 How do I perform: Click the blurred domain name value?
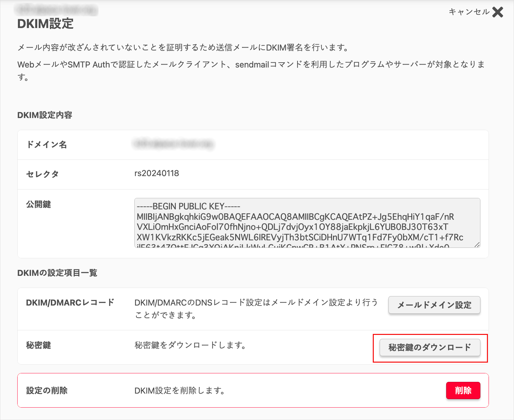(173, 144)
